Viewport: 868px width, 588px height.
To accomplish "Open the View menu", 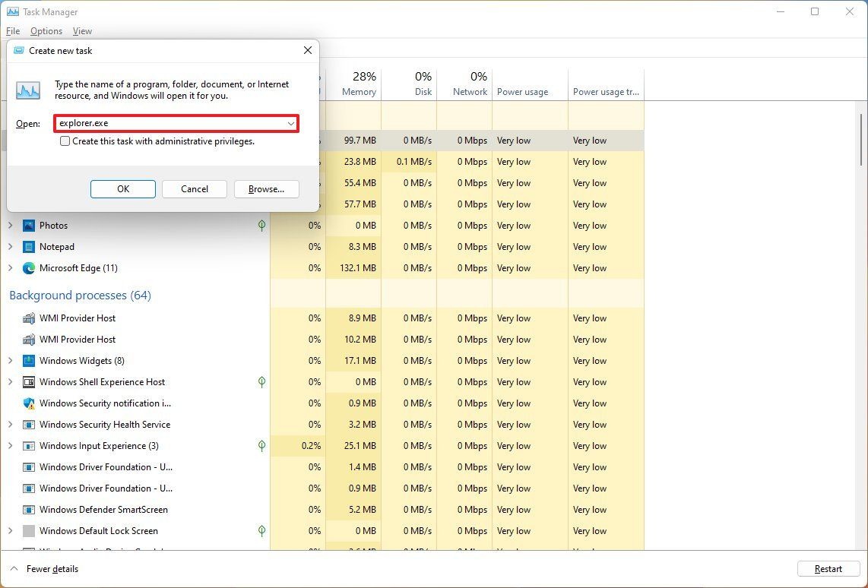I will tap(82, 30).
